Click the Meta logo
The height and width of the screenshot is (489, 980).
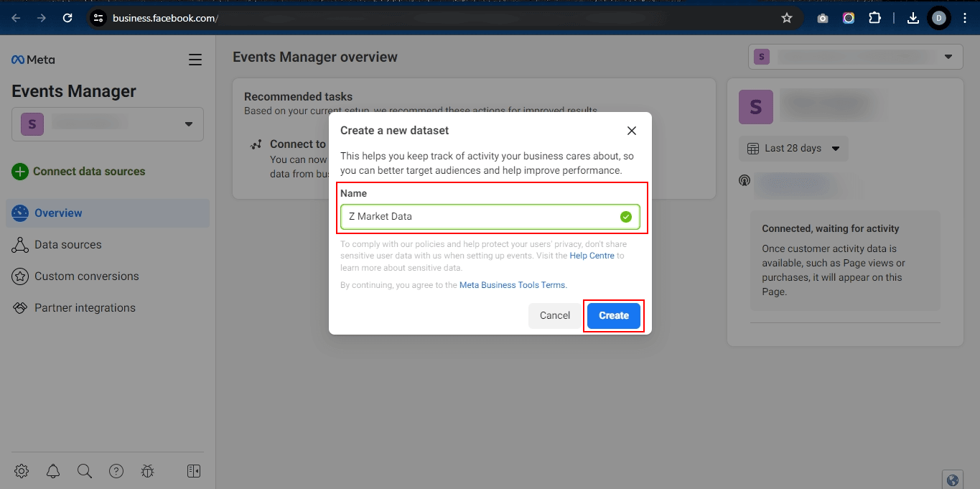[33, 60]
